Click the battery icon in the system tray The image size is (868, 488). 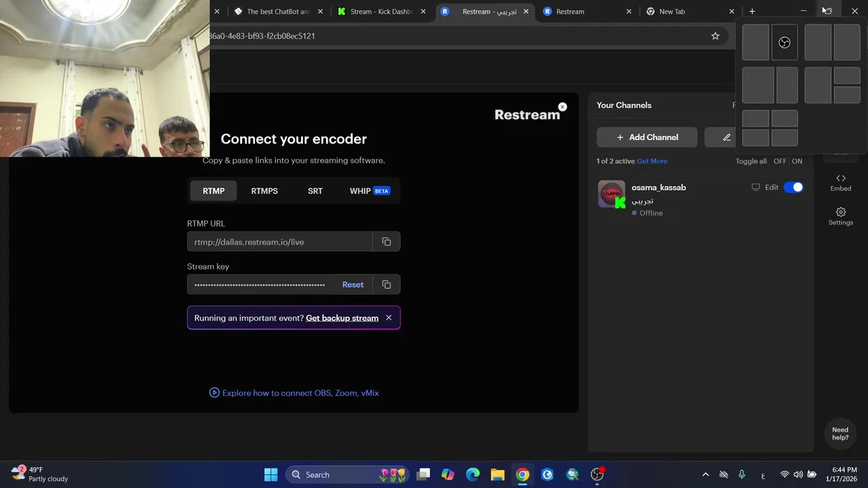point(812,474)
